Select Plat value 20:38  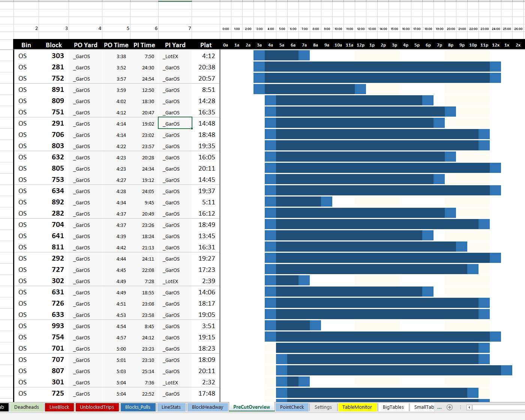click(206, 67)
